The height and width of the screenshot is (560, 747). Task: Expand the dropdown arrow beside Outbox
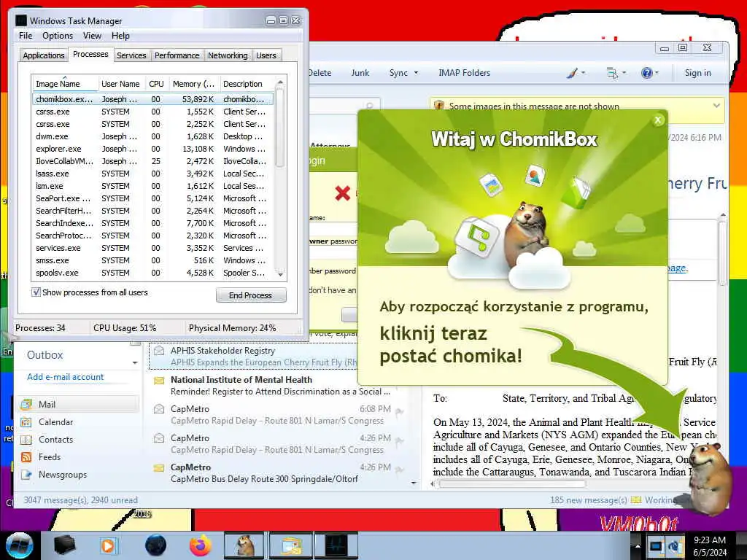[135, 363]
